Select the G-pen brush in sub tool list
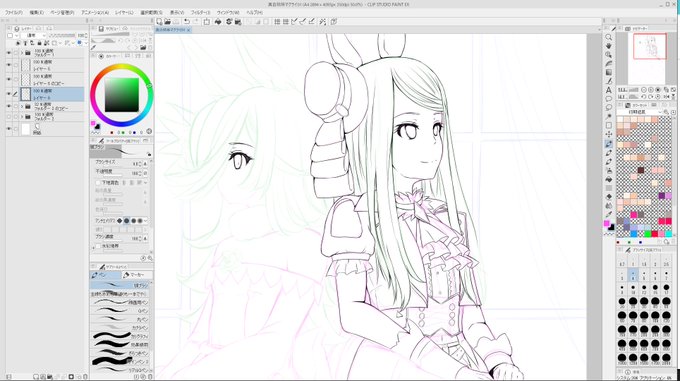680x381 pixels. click(121, 310)
